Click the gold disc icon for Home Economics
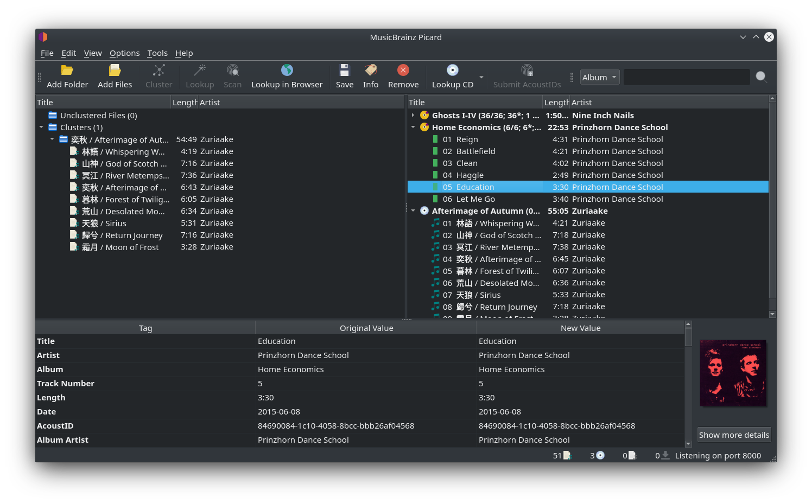 click(424, 127)
